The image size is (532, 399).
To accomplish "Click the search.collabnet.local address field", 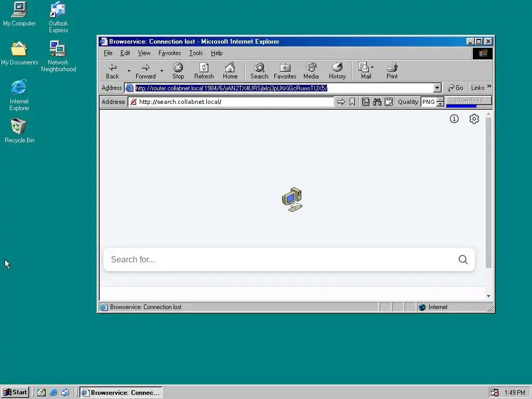I will point(231,102).
